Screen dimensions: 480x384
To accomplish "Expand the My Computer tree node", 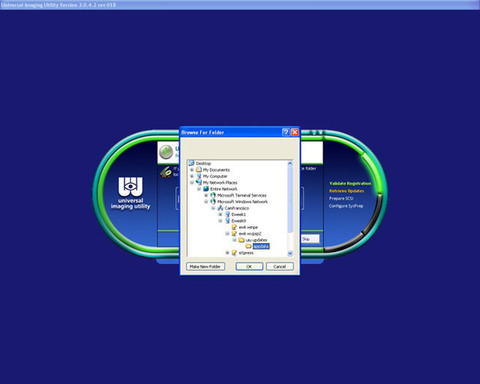I will coord(192,176).
